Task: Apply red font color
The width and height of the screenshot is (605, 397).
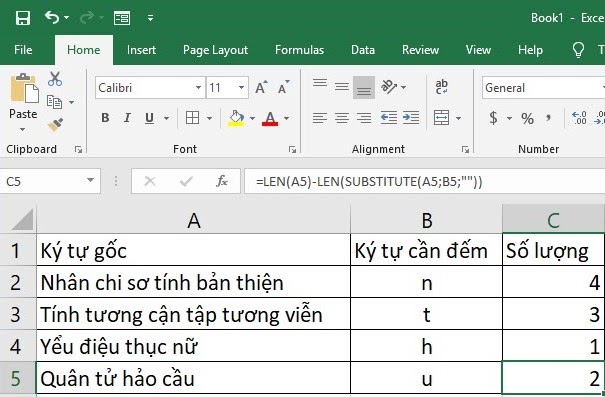Action: 270,118
